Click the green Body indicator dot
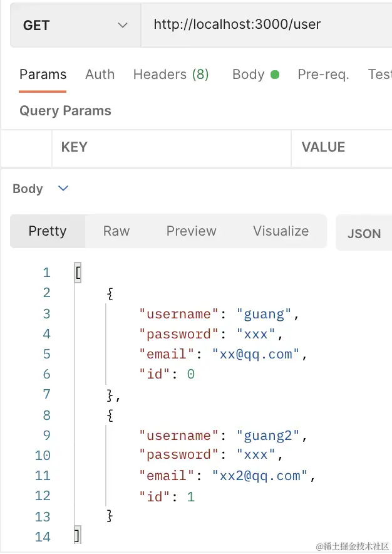392x554 pixels. tap(274, 75)
